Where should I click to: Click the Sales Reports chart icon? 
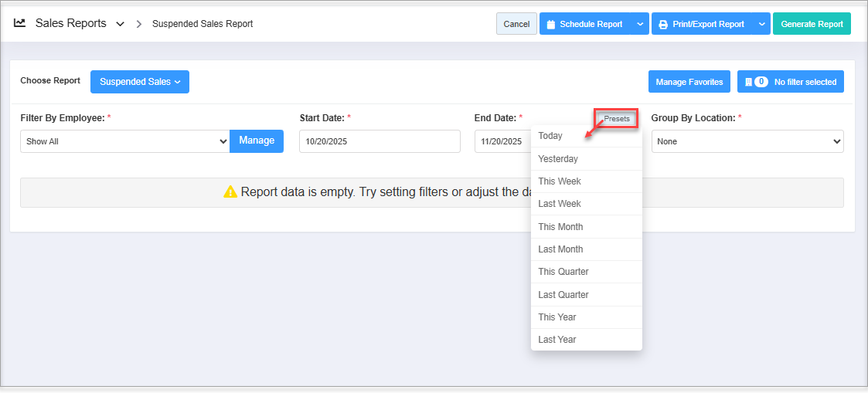pyautogui.click(x=20, y=23)
